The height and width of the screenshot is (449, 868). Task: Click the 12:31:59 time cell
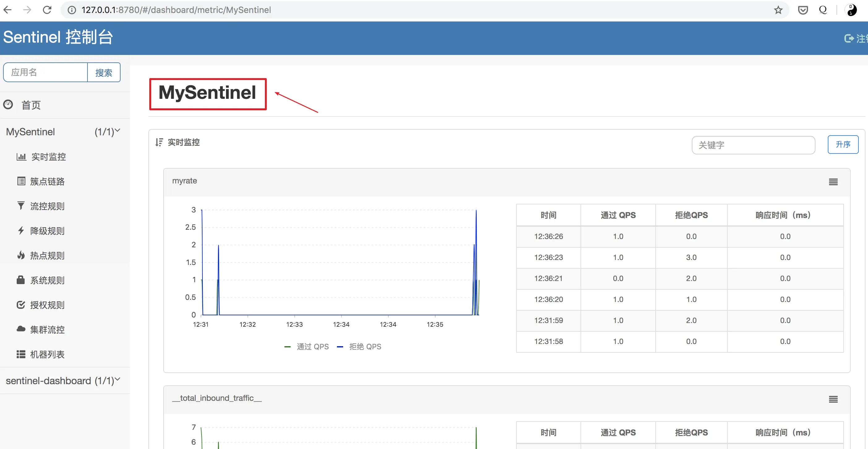coord(548,321)
